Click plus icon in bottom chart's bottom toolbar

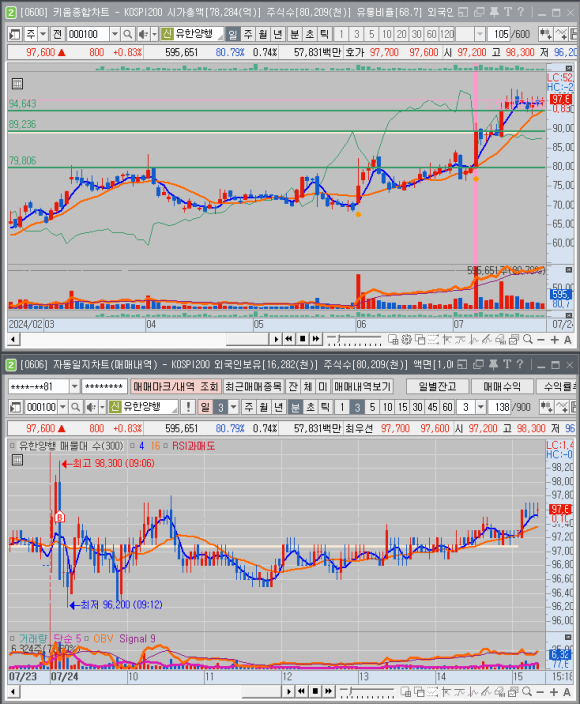(x=555, y=692)
